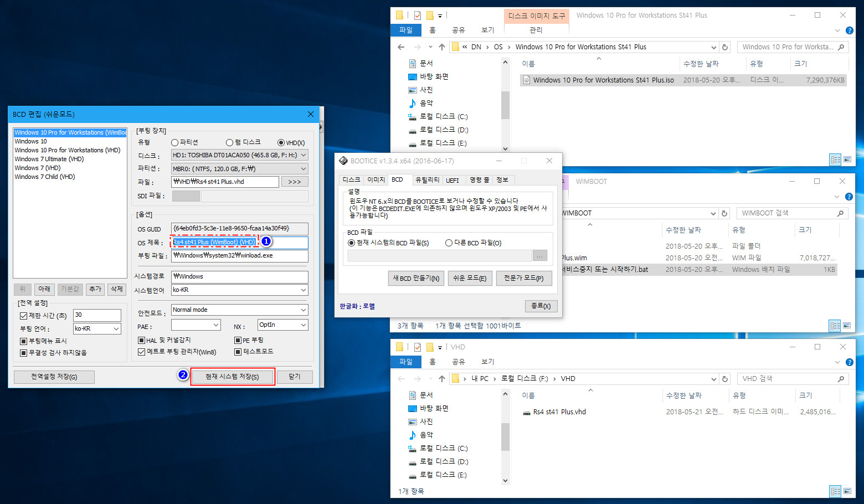Image resolution: width=864 pixels, height=504 pixels.
Task: Open the system language ko-KR dropdown
Action: tap(239, 290)
